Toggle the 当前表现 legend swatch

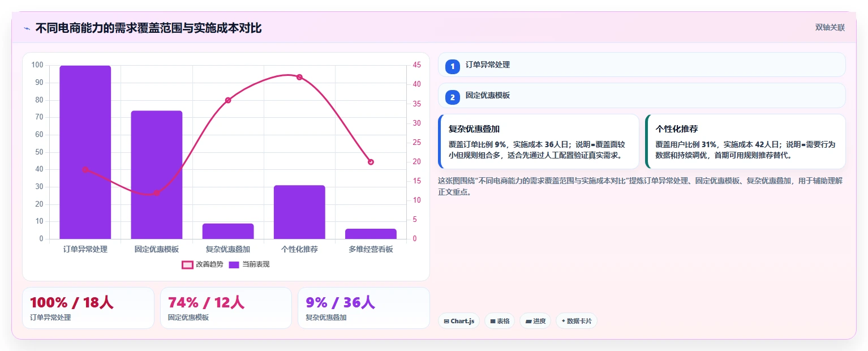[x=234, y=264]
